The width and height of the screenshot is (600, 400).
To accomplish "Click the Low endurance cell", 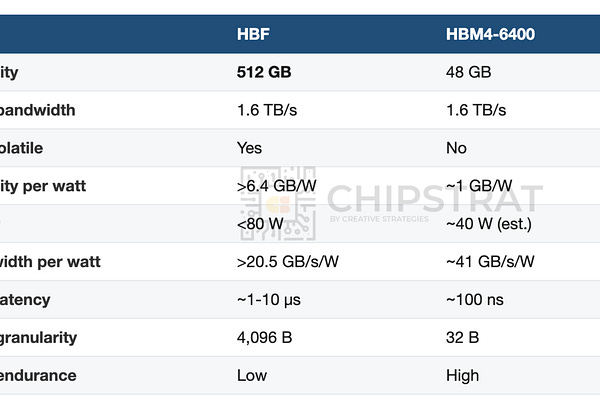I will [x=252, y=375].
